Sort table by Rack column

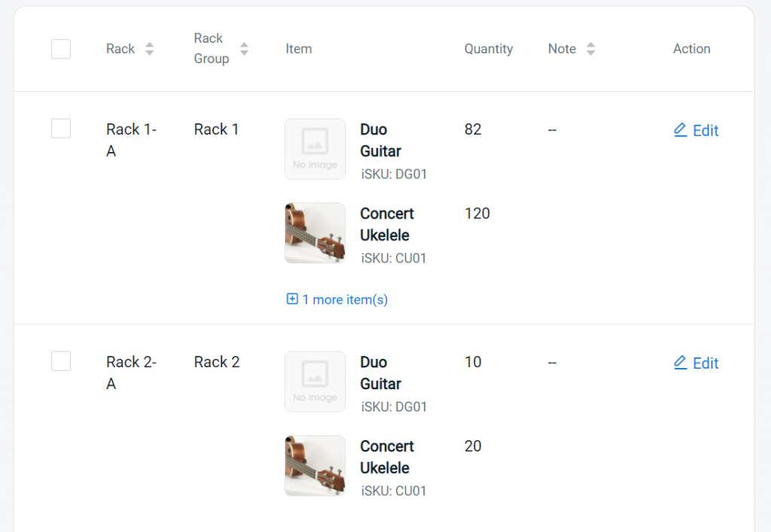(149, 49)
